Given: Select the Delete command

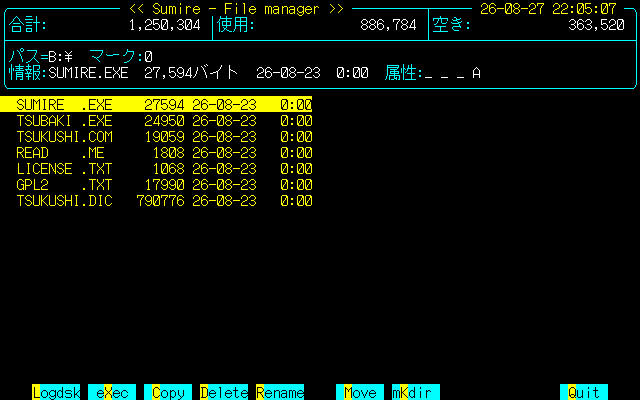Looking at the screenshot, I should click(x=224, y=392).
